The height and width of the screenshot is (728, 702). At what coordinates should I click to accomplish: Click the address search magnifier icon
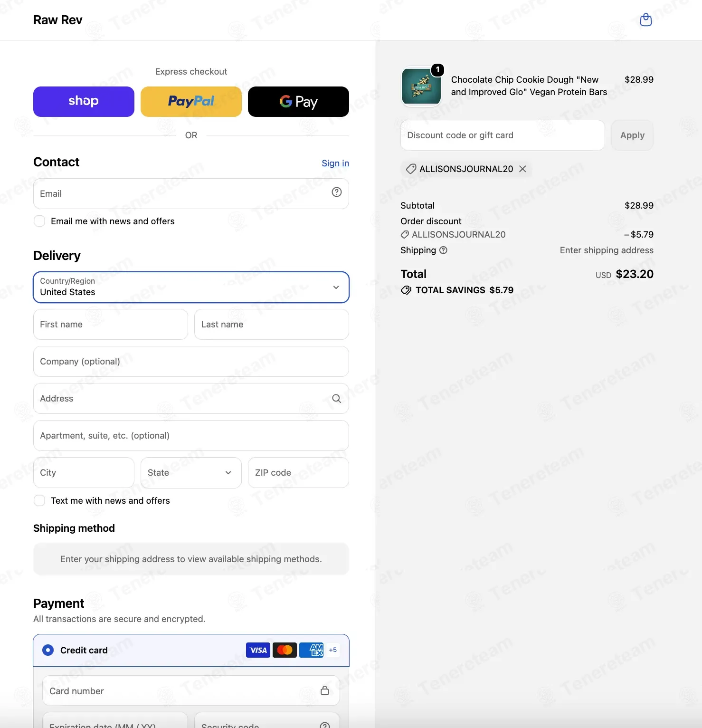[x=337, y=399]
